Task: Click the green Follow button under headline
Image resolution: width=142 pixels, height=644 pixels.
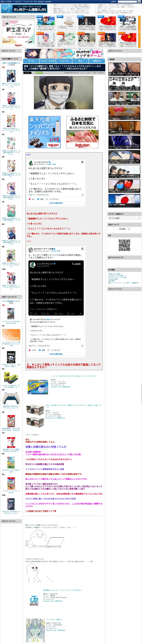Action: tap(39, 73)
